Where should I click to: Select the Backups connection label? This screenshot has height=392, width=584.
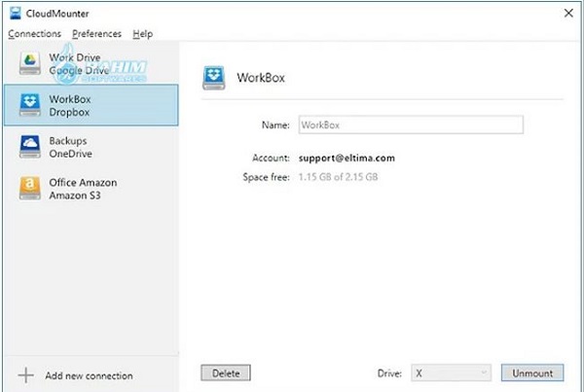coord(68,141)
